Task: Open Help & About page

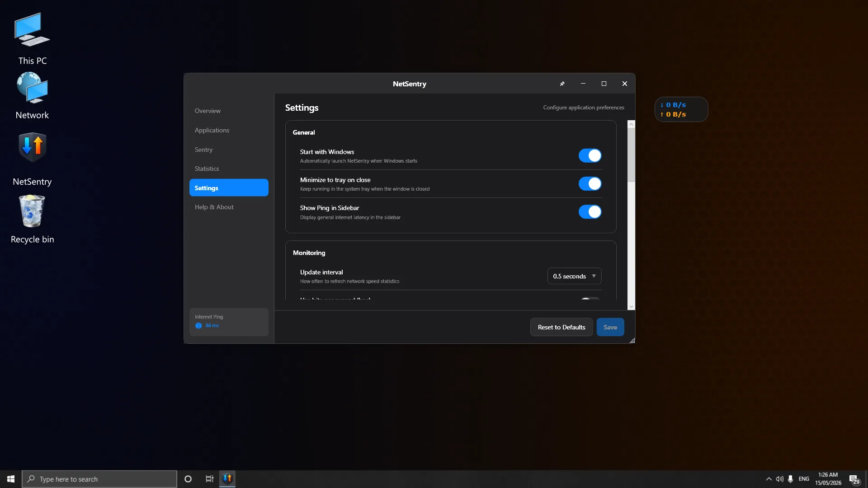Action: tap(229, 207)
